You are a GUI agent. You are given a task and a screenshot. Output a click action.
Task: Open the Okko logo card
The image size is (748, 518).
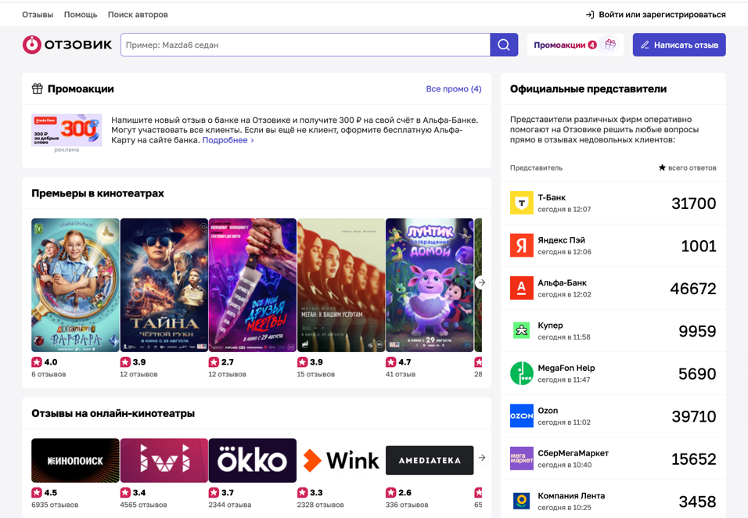(x=252, y=460)
